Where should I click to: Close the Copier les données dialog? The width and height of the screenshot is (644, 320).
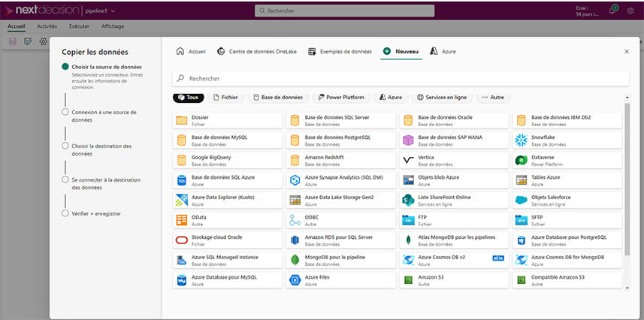click(626, 51)
